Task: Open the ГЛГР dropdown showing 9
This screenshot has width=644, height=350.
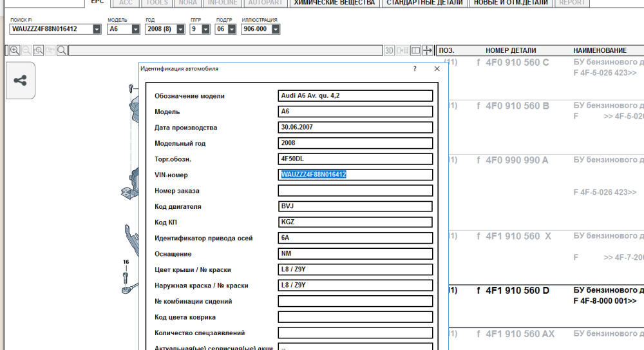Action: (206, 29)
